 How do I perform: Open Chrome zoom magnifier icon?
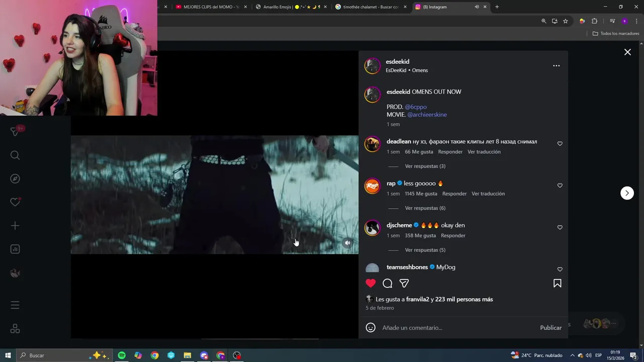pyautogui.click(x=544, y=21)
